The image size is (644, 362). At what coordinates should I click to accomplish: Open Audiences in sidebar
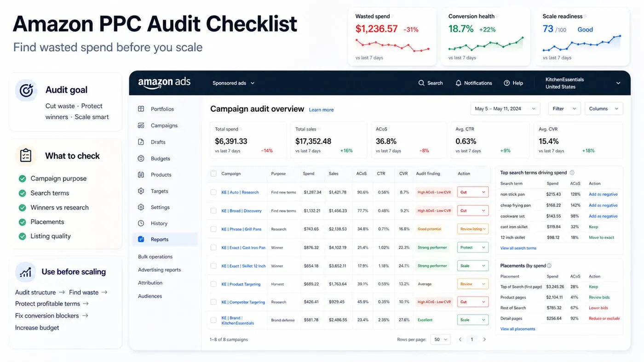[x=150, y=296]
